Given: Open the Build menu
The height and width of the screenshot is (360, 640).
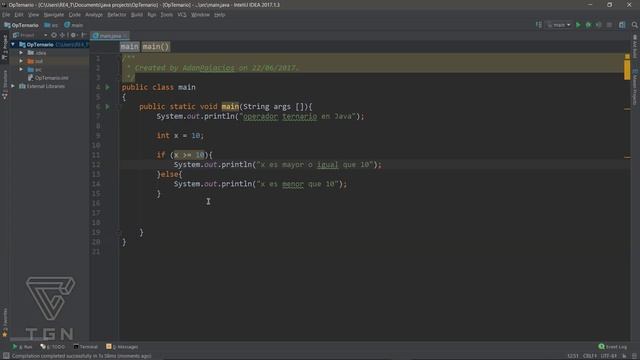Looking at the screenshot, I should (x=137, y=15).
